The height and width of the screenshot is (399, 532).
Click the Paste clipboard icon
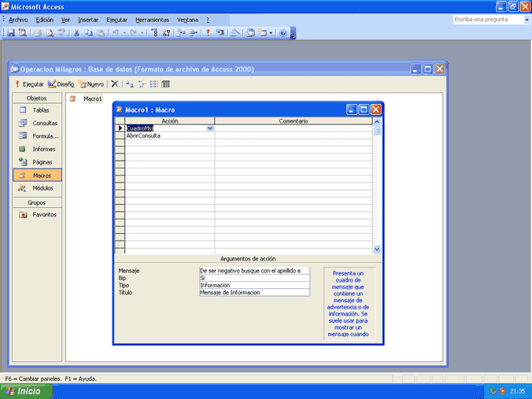point(101,33)
